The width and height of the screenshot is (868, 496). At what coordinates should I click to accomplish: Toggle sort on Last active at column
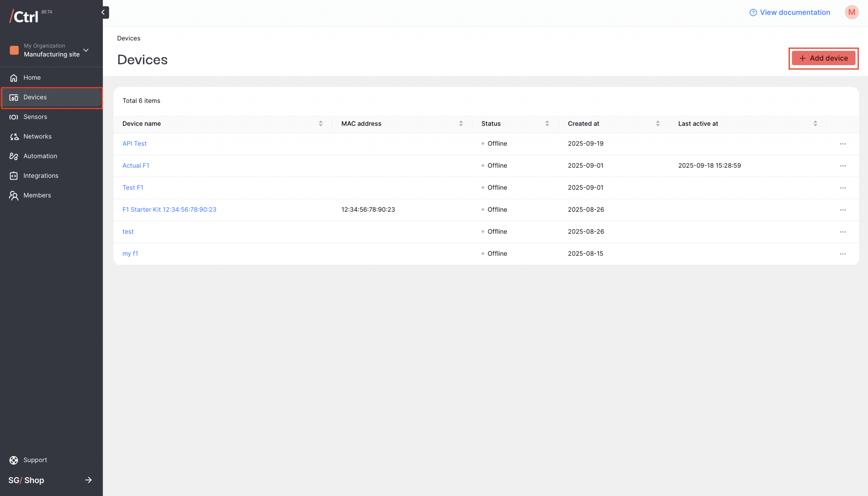815,123
